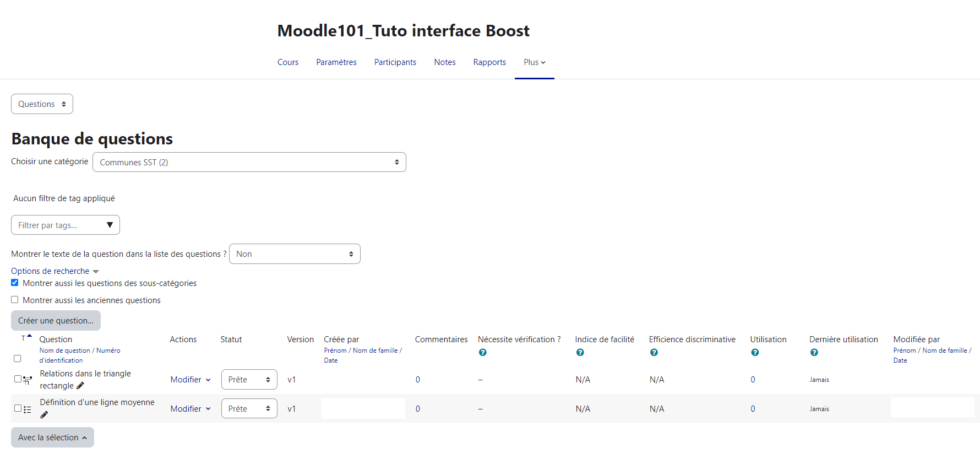This screenshot has height=453, width=980.
Task: Uncheck Montrer aussi les questions des sous-catégories
Action: click(15, 283)
